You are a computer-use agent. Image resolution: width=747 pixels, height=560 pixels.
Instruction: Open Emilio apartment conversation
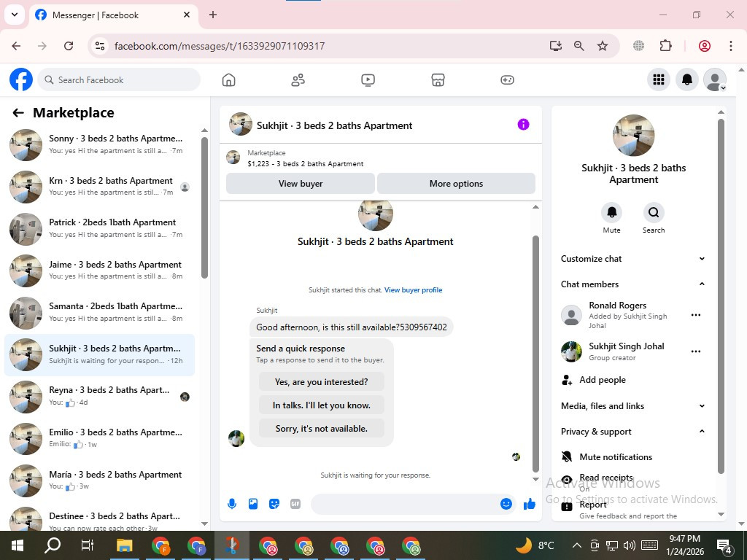pos(99,438)
